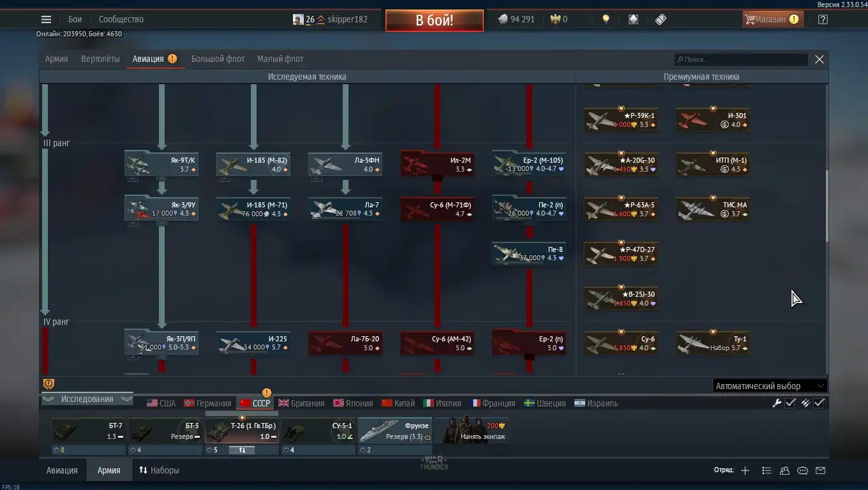The width and height of the screenshot is (868, 490).
Task: Open the chat bubble icon
Action: coord(803,471)
